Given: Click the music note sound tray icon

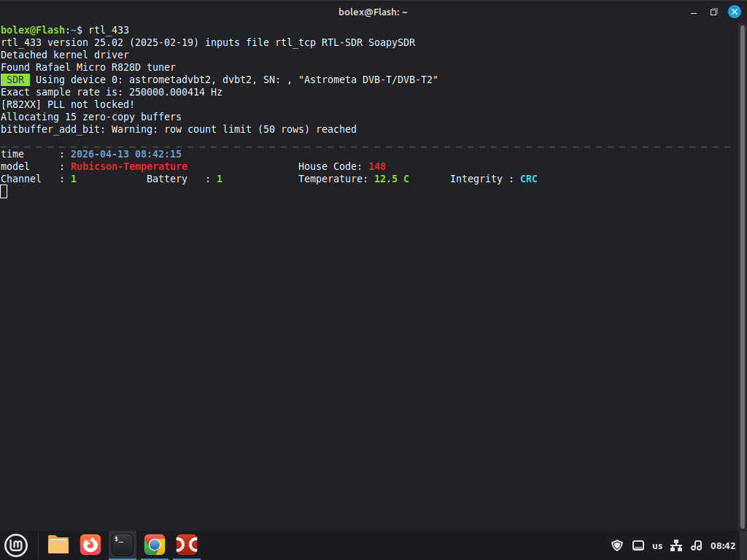Looking at the screenshot, I should pyautogui.click(x=696, y=545).
